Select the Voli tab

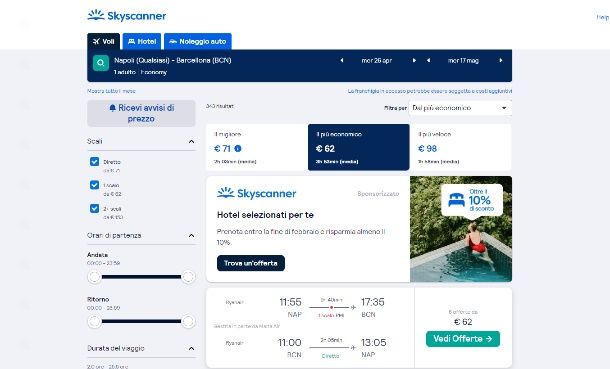(103, 41)
